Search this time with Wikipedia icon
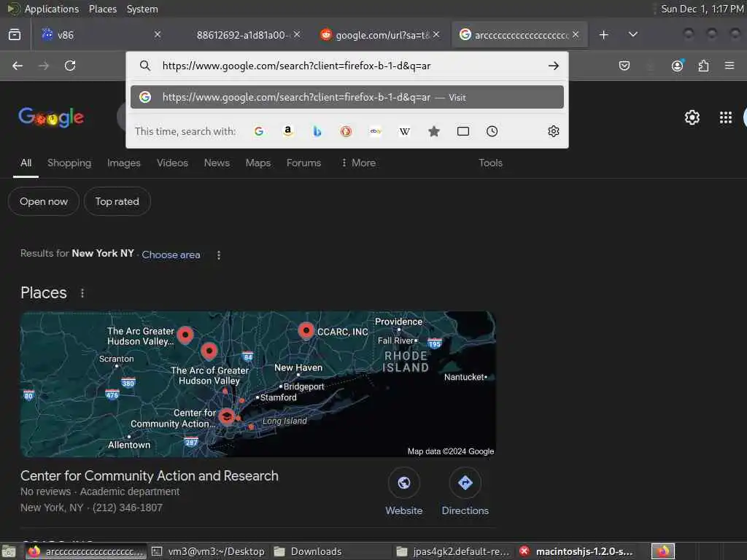747x560 pixels. (404, 131)
